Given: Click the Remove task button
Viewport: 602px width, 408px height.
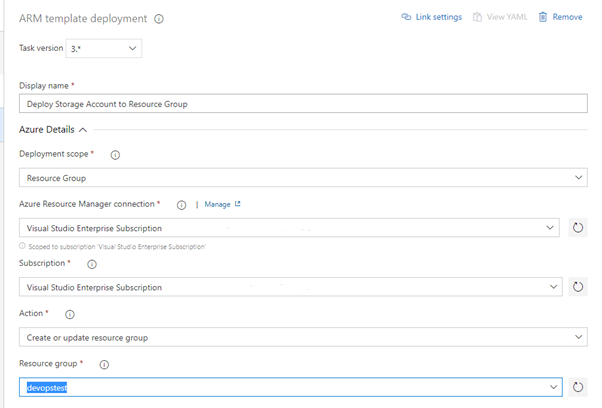Looking at the screenshot, I should coord(560,17).
